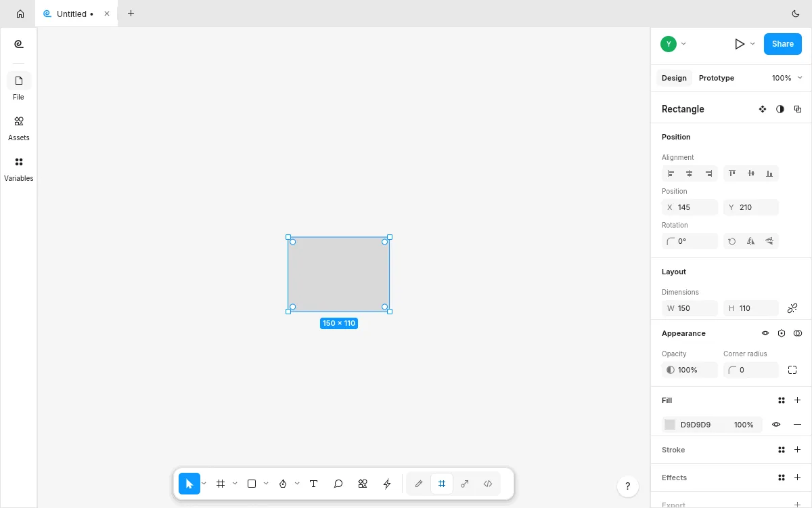This screenshot has height=508, width=812.
Task: Open the present options chevron
Action: [x=752, y=44]
